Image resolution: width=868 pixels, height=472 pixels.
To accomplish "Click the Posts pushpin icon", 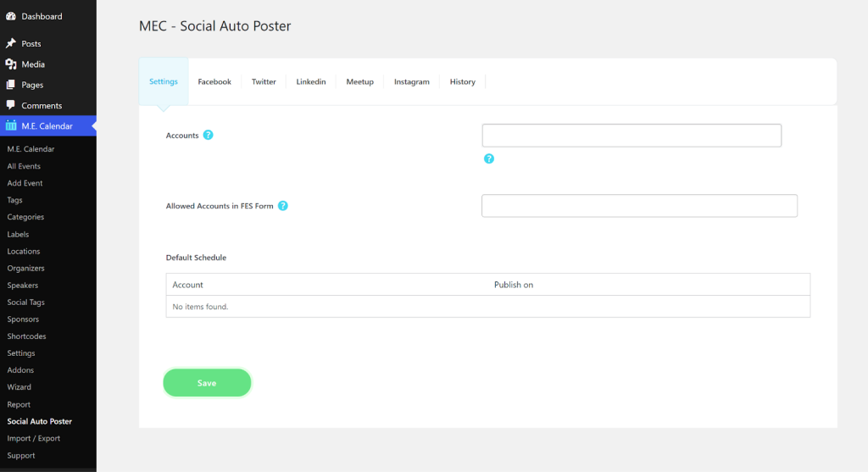I will point(10,43).
